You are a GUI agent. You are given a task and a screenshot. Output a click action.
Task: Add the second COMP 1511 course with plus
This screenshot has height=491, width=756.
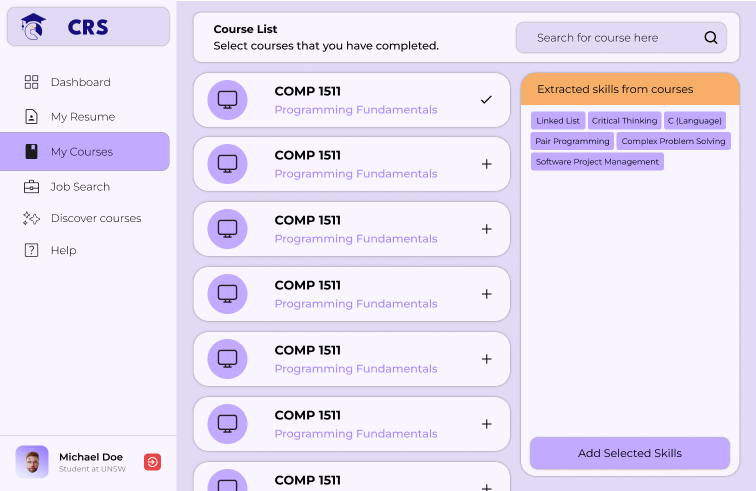pos(486,164)
